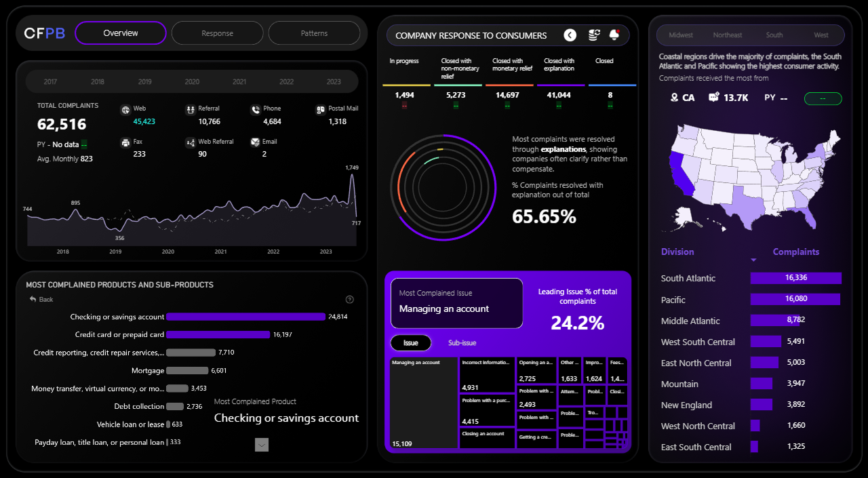Viewport: 868px width, 478px height.
Task: Click the back arrow in Company Response header
Action: pos(570,35)
